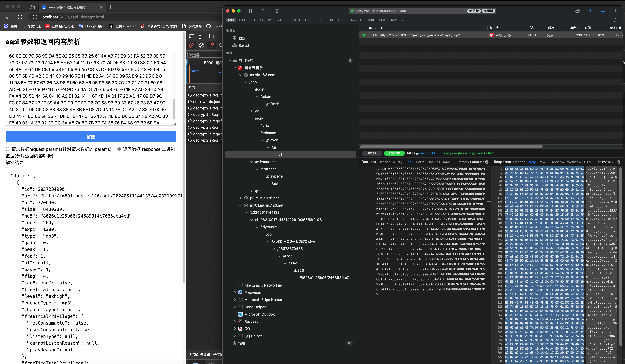Pause recording in the Proxyman toolbar
Viewport: 625px width, 364px height.
[250, 11]
